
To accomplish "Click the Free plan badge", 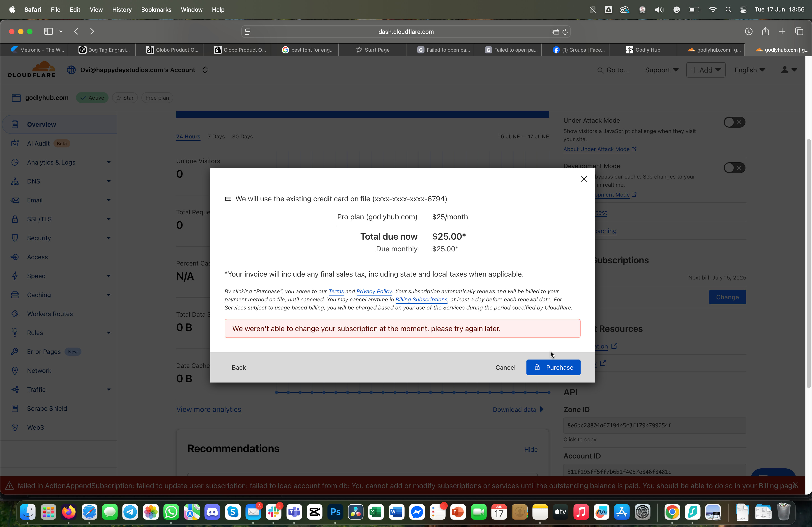I will tap(157, 98).
